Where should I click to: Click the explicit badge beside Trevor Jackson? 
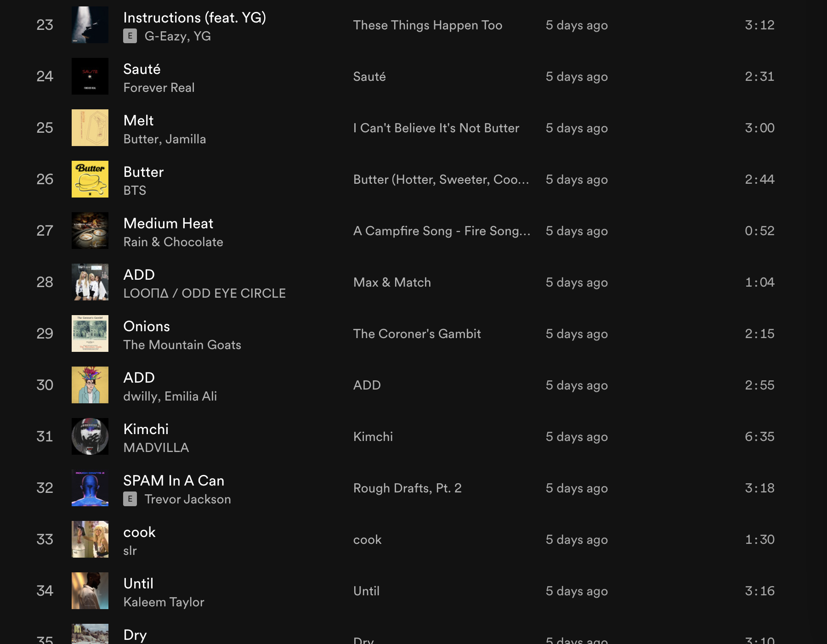click(x=131, y=499)
